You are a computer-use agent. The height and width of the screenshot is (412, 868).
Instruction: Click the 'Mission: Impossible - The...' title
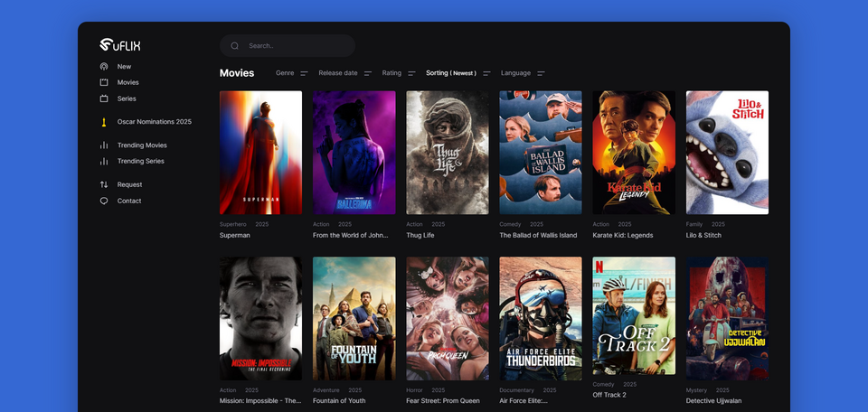click(x=260, y=400)
